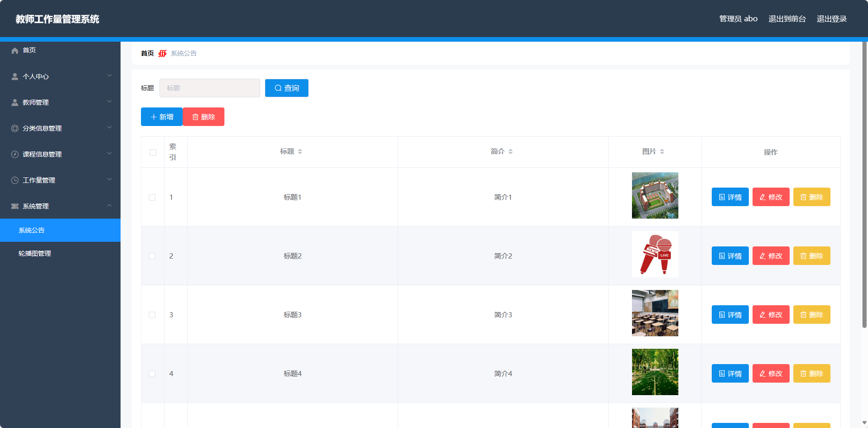Open the 轮播图管理 submenu item

coord(60,253)
